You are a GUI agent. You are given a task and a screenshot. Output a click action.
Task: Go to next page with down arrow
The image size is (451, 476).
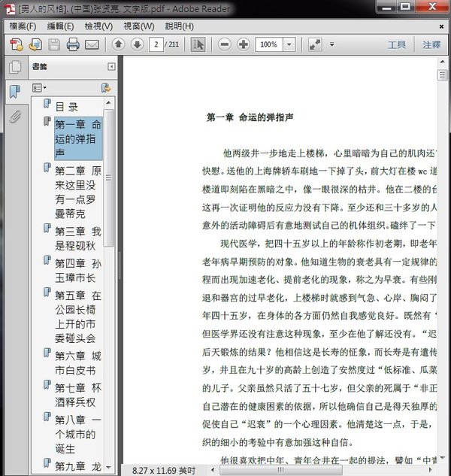click(138, 44)
